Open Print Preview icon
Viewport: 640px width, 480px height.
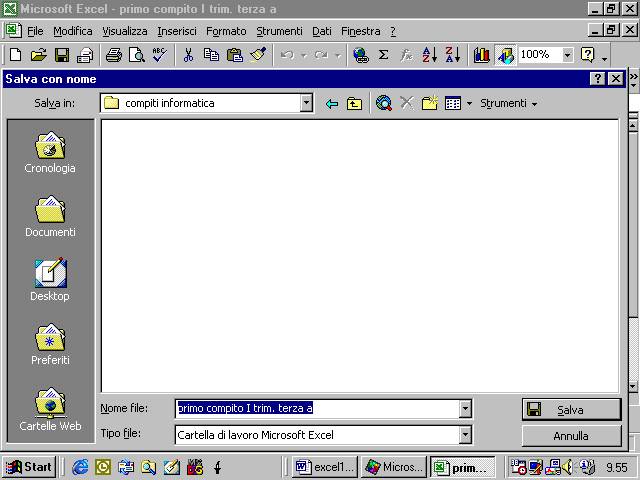coord(137,54)
